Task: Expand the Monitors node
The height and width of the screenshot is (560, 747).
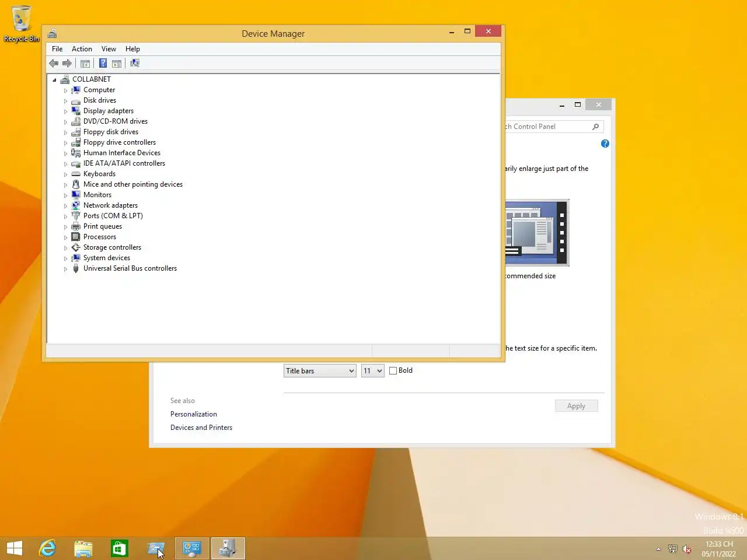Action: coord(65,195)
